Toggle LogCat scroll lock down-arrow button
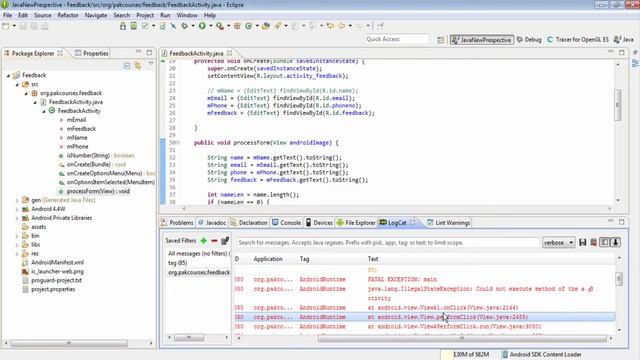 click(615, 242)
